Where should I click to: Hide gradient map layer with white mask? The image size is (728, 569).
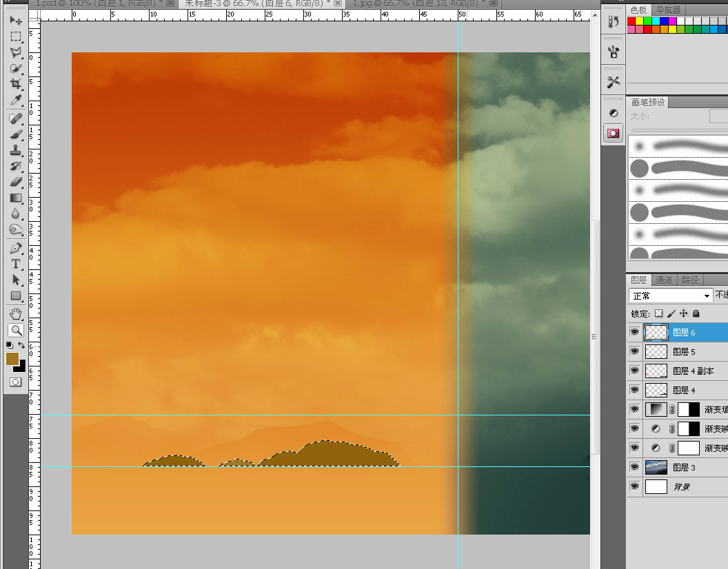635,447
